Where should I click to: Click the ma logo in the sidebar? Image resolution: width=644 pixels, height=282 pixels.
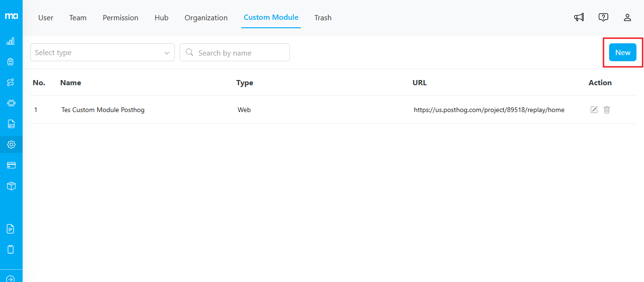point(11,16)
